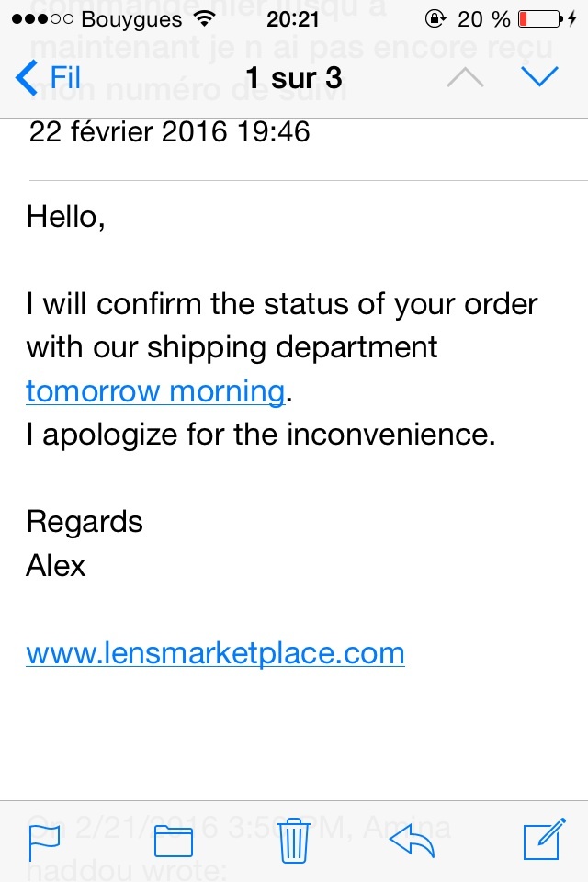
Task: Go to previous message with up arrow
Action: 465,77
